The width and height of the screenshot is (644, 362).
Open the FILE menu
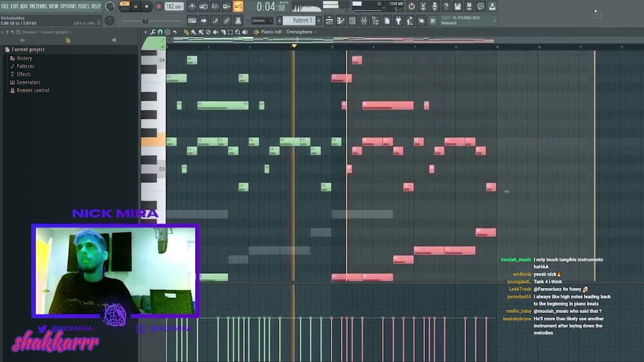[5, 6]
